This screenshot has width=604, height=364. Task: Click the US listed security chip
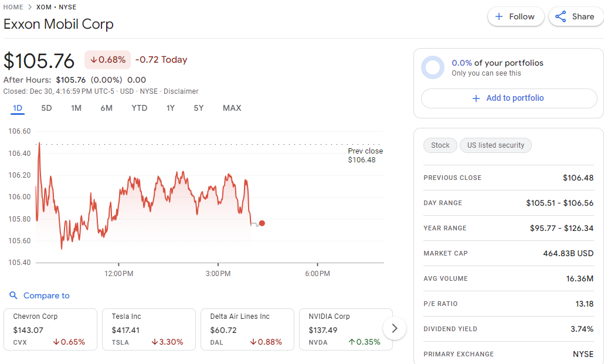496,145
